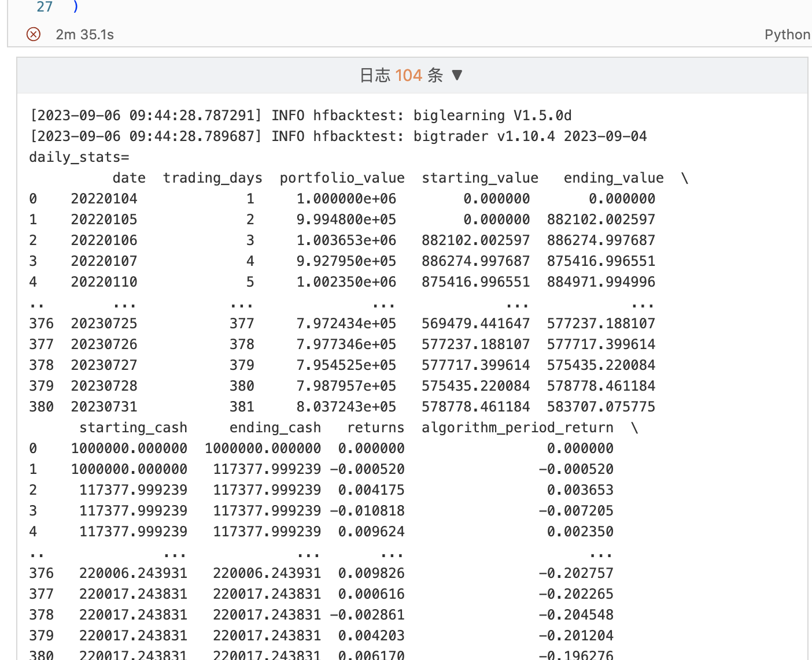Click the starting_value column header

coord(479,178)
